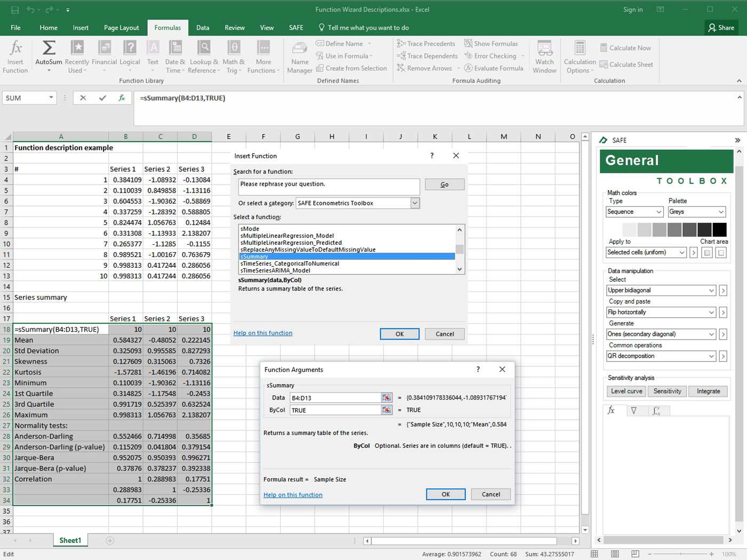Image resolution: width=747 pixels, height=560 pixels.
Task: Open the Error Checking dropdown arrow
Action: [523, 56]
